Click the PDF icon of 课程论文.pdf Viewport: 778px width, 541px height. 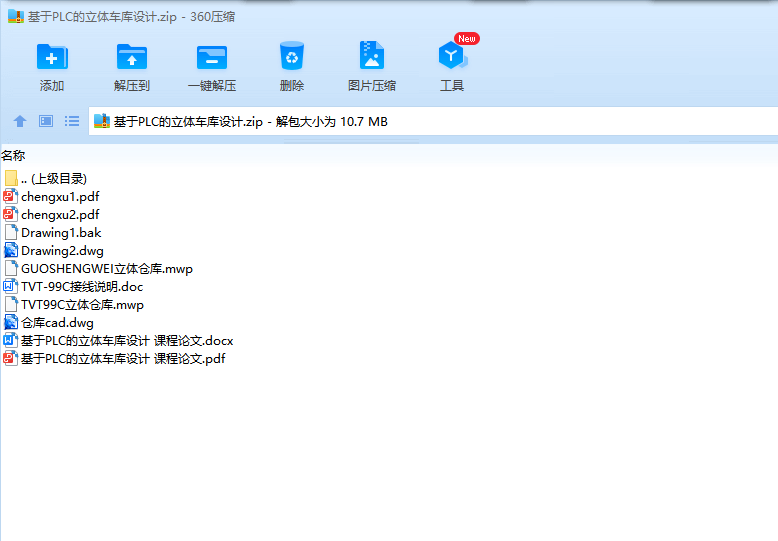[10, 358]
